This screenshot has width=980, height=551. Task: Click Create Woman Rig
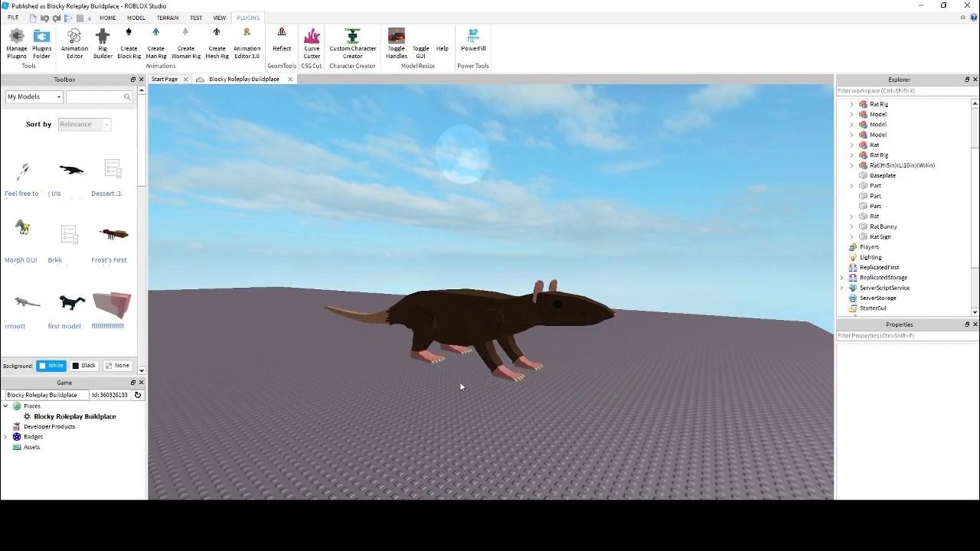(185, 44)
